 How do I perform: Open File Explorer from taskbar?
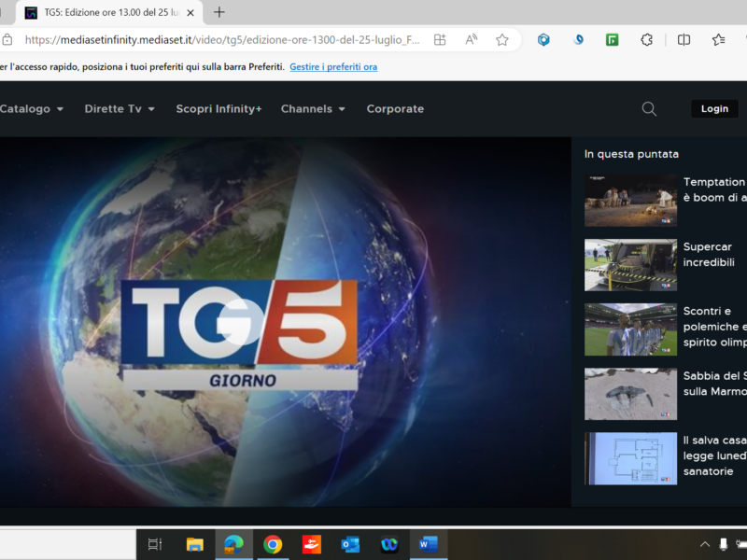coord(194,544)
